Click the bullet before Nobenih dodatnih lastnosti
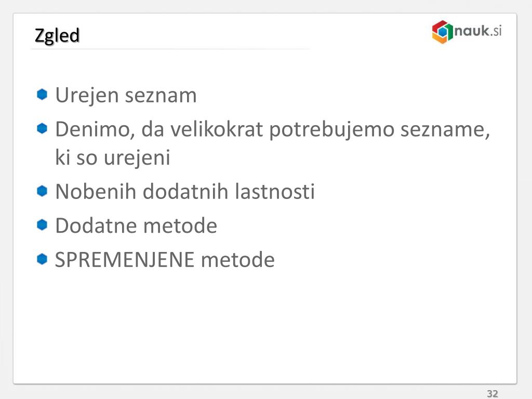Screen dimensions: 532x399 click(x=42, y=191)
